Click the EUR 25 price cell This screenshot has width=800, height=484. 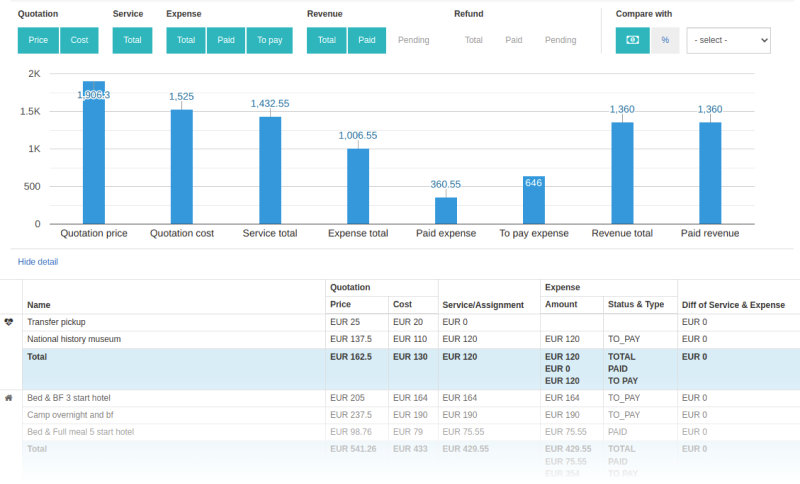[x=345, y=322]
